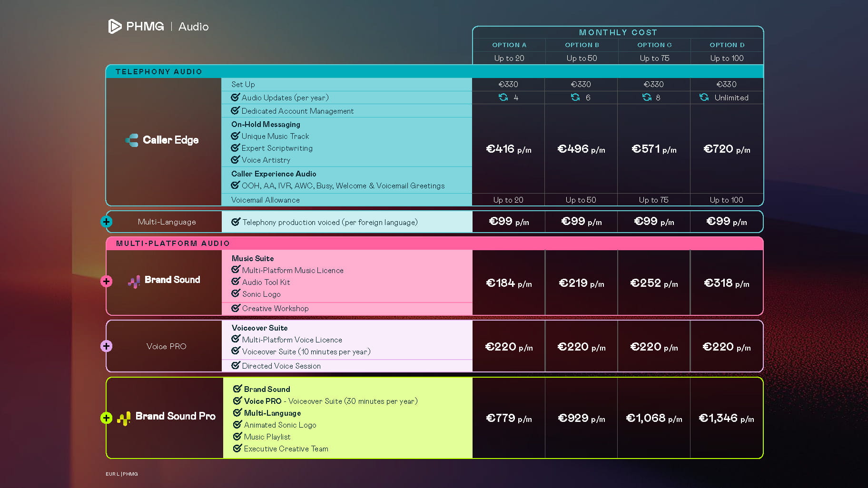Click the tick icon beside Directed Voice Session
Viewport: 868px width, 488px height.
click(x=236, y=365)
